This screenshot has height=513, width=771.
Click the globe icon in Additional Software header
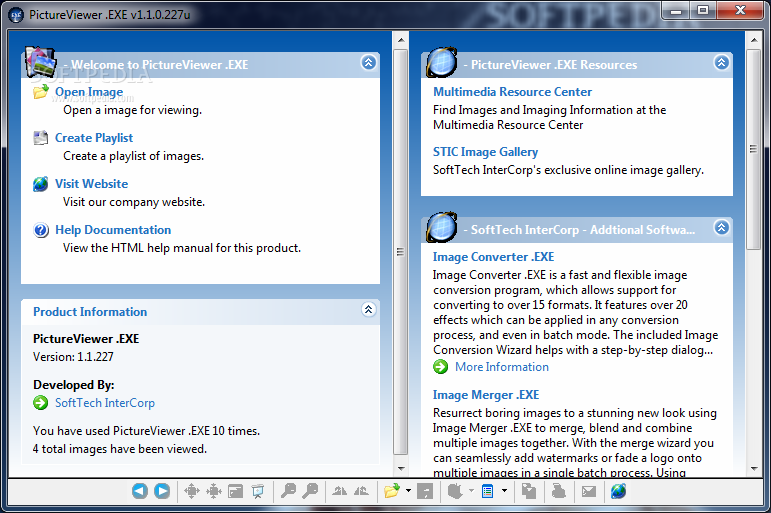point(442,227)
